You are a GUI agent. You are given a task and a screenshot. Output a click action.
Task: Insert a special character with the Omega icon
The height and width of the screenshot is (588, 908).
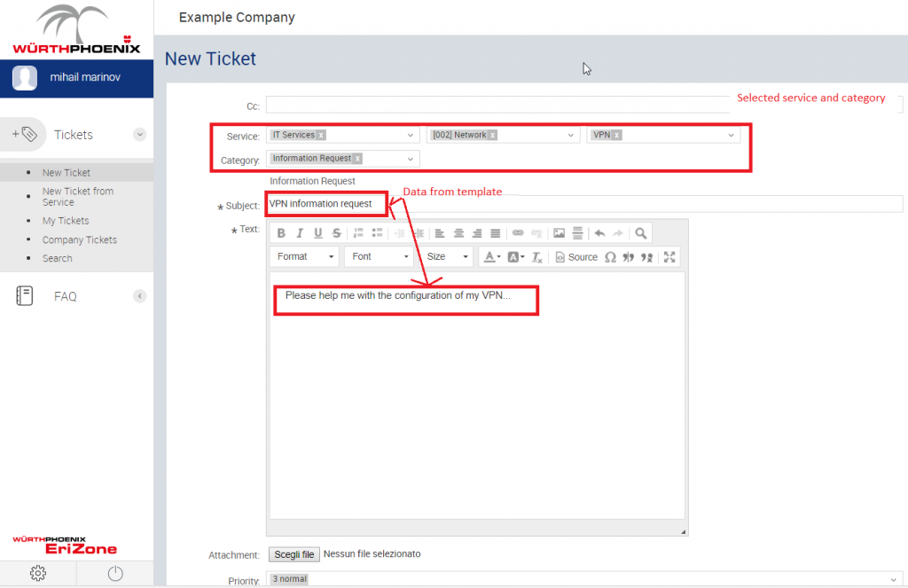point(612,256)
